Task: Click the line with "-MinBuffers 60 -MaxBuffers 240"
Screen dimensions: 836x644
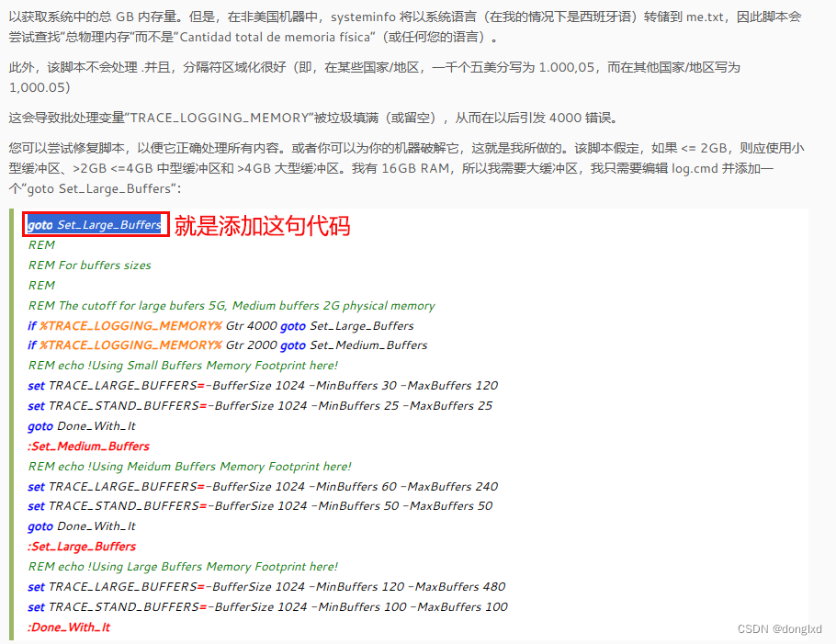Action: (x=263, y=487)
